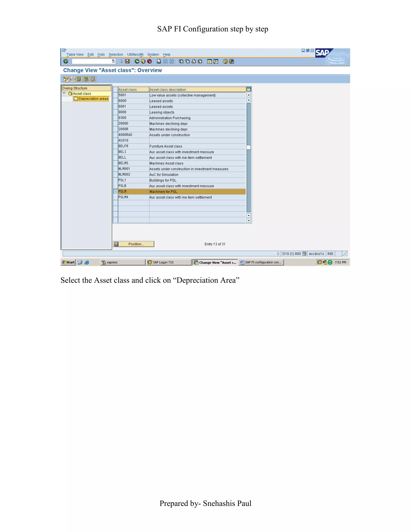Click scrollbar up arrow at table top
Screen dimensions: 411x532
coord(249,95)
